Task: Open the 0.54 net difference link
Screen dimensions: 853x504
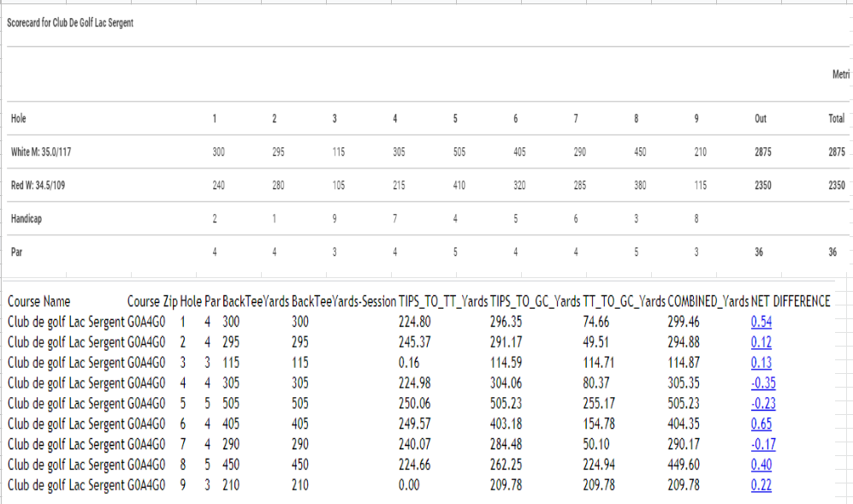Action: [x=761, y=322]
